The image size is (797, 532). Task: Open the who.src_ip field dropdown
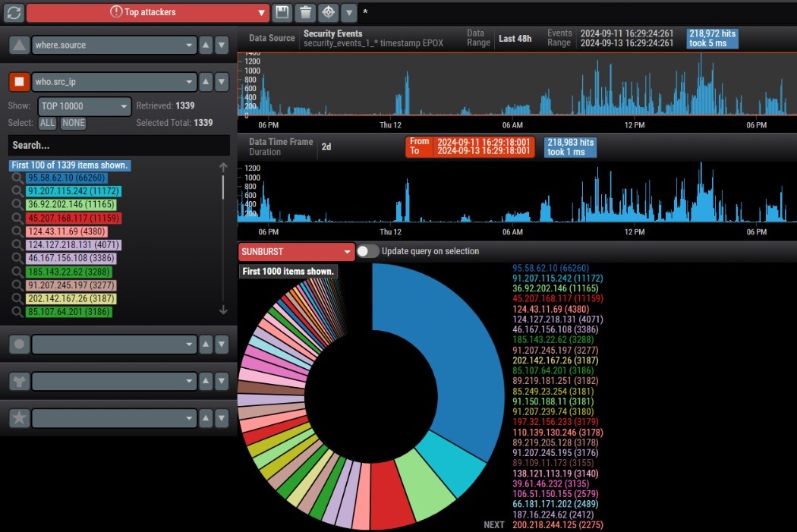tap(115, 82)
